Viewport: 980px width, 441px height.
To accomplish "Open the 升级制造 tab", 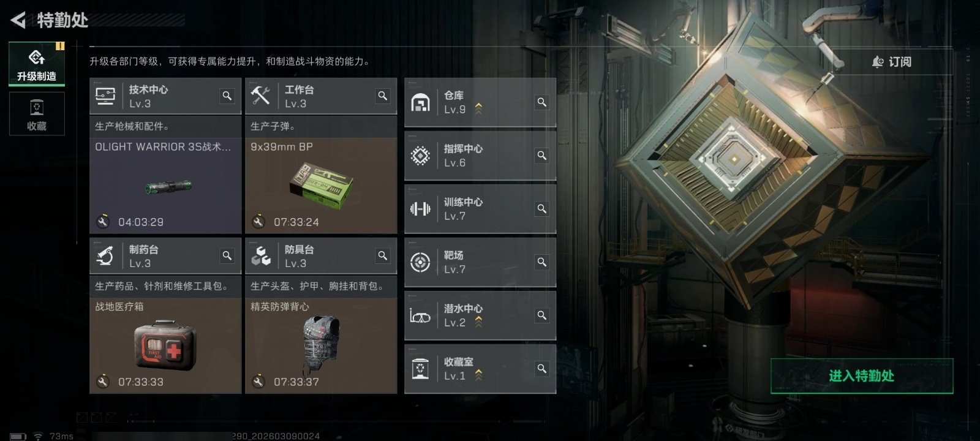I will click(x=37, y=64).
